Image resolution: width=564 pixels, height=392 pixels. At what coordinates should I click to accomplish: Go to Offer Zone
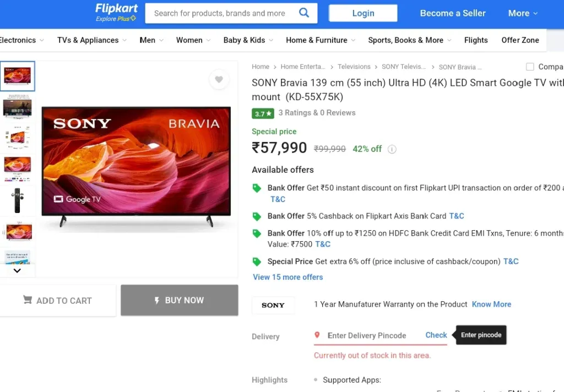tap(520, 40)
